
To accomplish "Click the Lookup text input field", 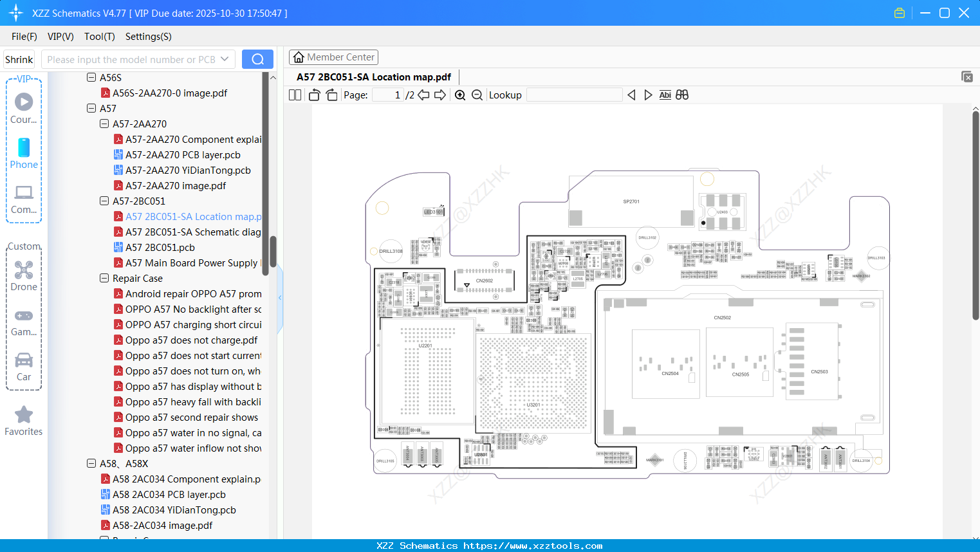I will tap(574, 95).
